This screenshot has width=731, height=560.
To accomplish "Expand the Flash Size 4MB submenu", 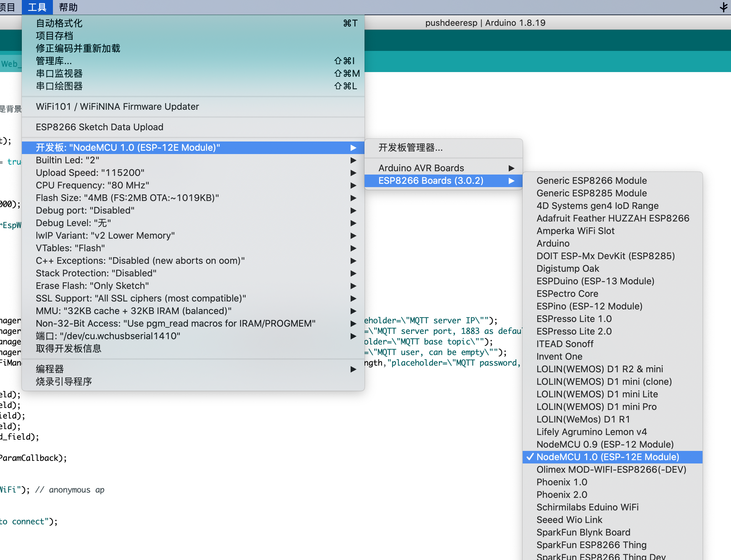I will coord(193,198).
